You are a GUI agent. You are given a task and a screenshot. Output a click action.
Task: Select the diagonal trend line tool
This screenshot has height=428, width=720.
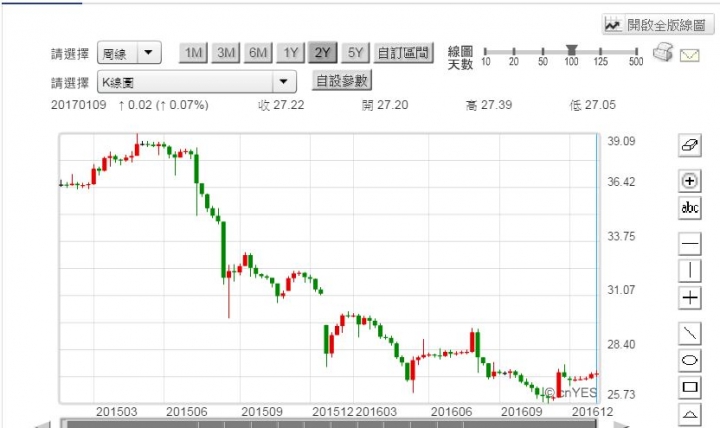pos(690,333)
